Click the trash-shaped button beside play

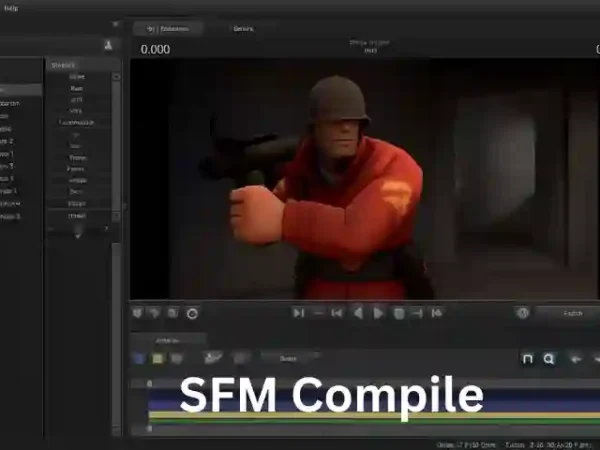[399, 314]
